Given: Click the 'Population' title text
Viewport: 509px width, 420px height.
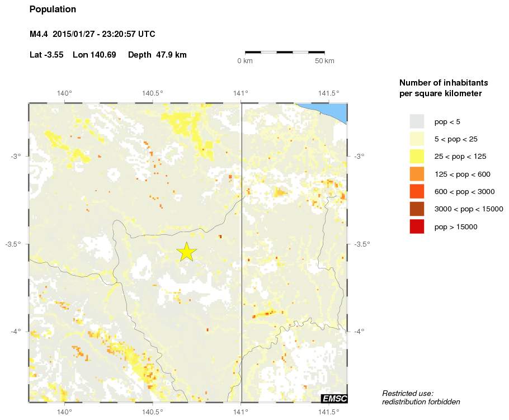Looking at the screenshot, I should coord(53,10).
